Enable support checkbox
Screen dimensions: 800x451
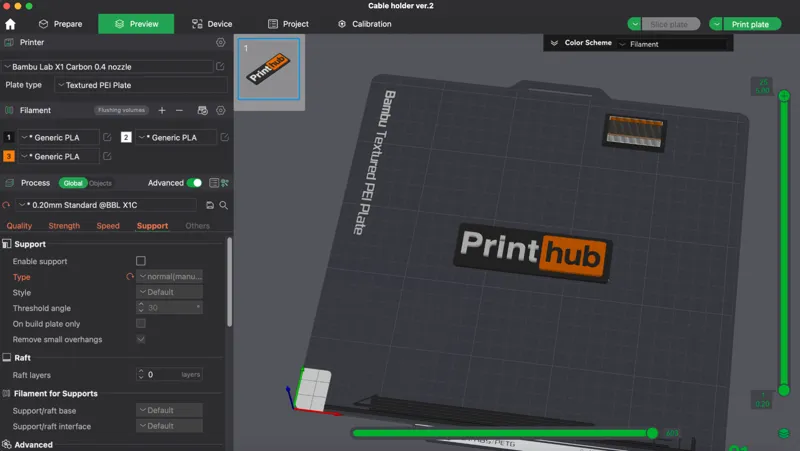coord(141,261)
